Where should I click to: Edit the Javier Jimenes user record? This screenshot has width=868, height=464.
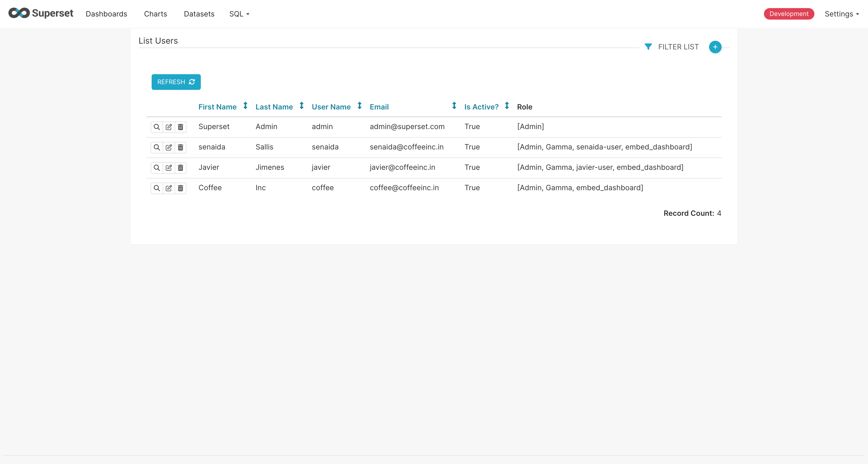click(x=169, y=168)
